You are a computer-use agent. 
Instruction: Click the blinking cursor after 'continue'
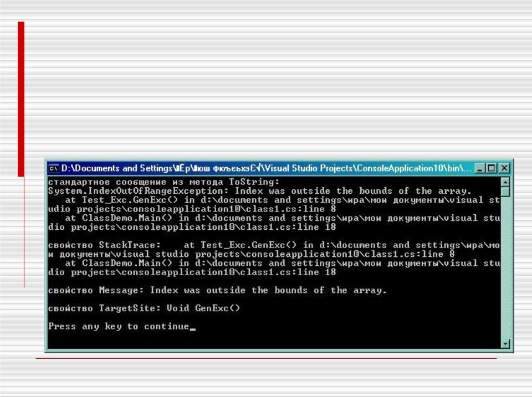192,329
